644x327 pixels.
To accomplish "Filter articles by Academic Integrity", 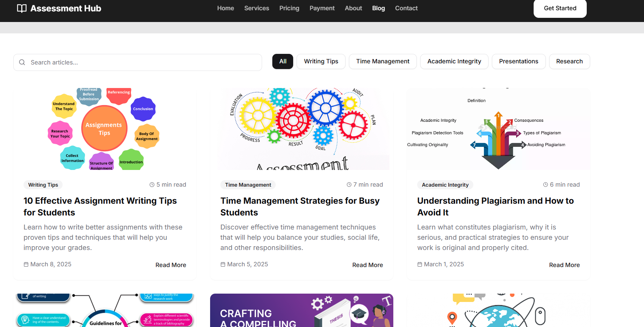I will [454, 61].
